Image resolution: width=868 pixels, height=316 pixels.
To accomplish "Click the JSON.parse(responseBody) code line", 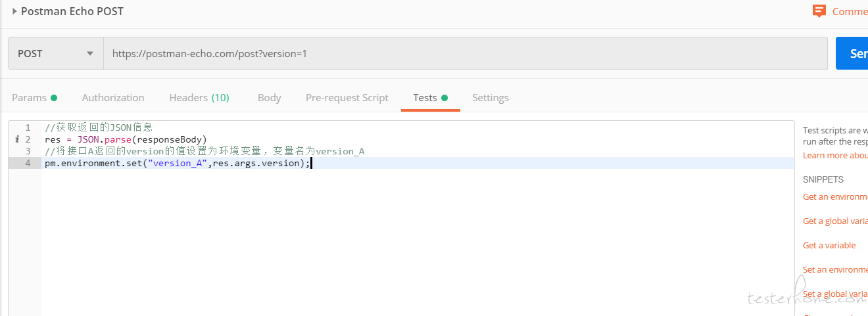I will [126, 139].
